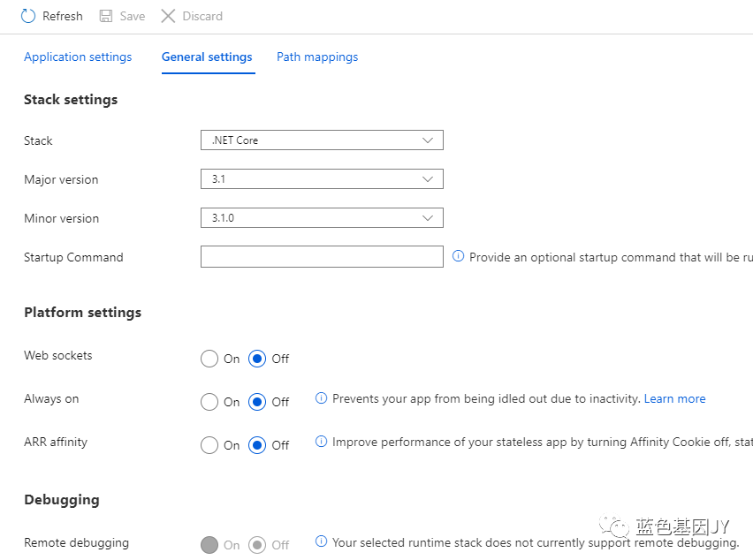
Task: Select On for Always on
Action: tap(209, 402)
